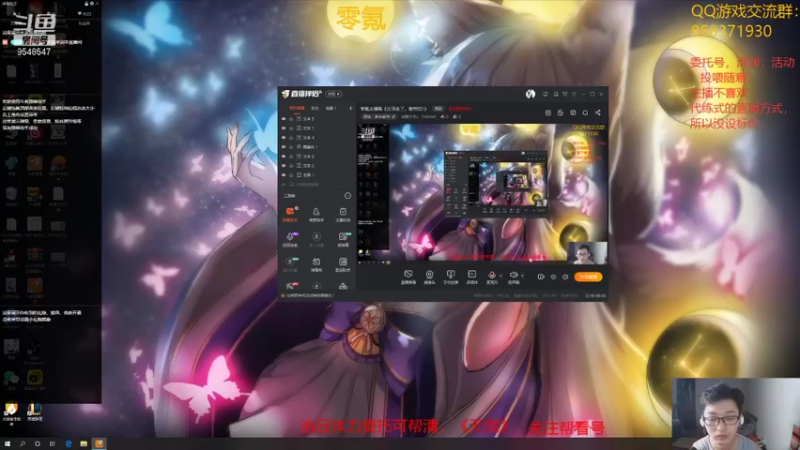Open the version pill dropdown beside logo

pyautogui.click(x=334, y=94)
